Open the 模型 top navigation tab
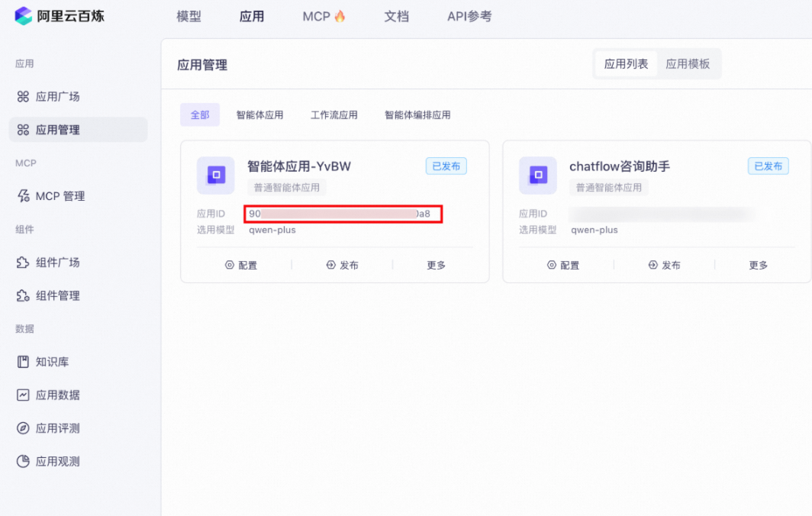This screenshot has height=516, width=812. coord(188,17)
